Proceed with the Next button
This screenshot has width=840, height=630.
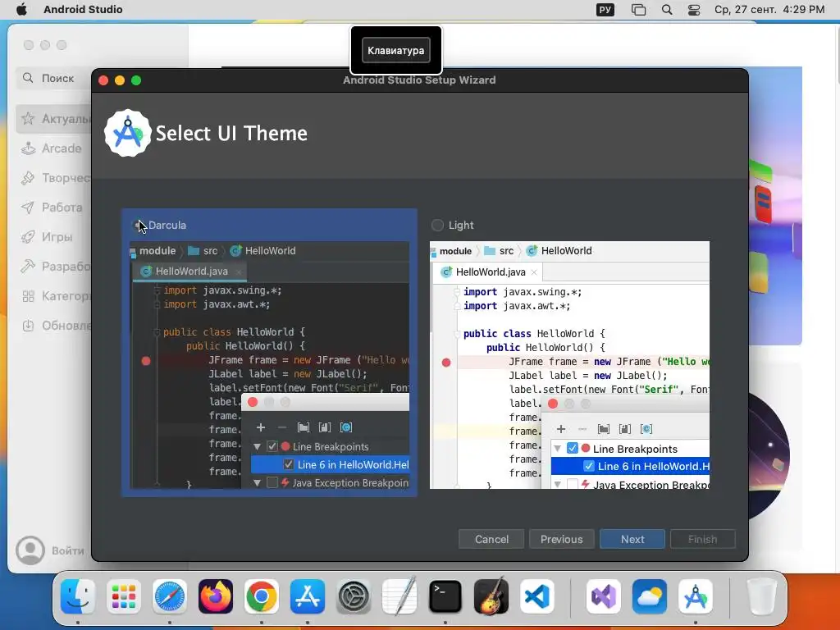[632, 539]
